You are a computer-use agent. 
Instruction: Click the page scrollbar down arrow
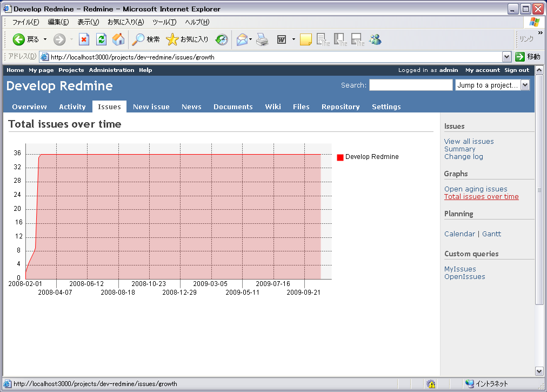539,371
